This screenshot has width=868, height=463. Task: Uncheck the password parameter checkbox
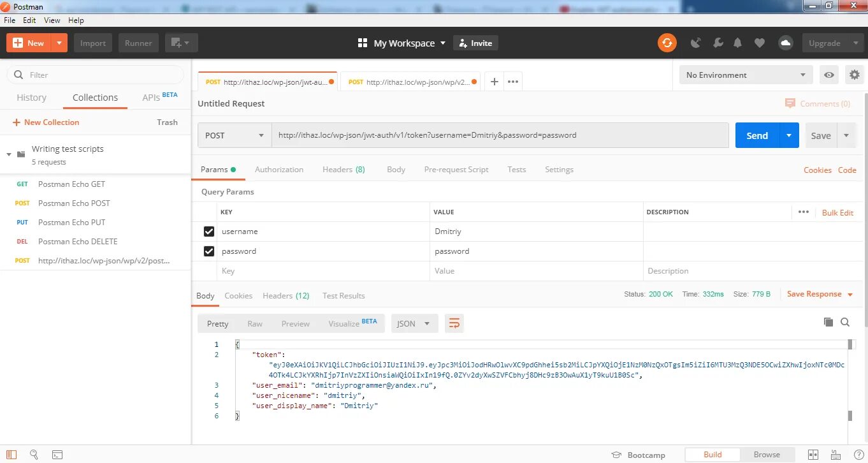tap(208, 251)
